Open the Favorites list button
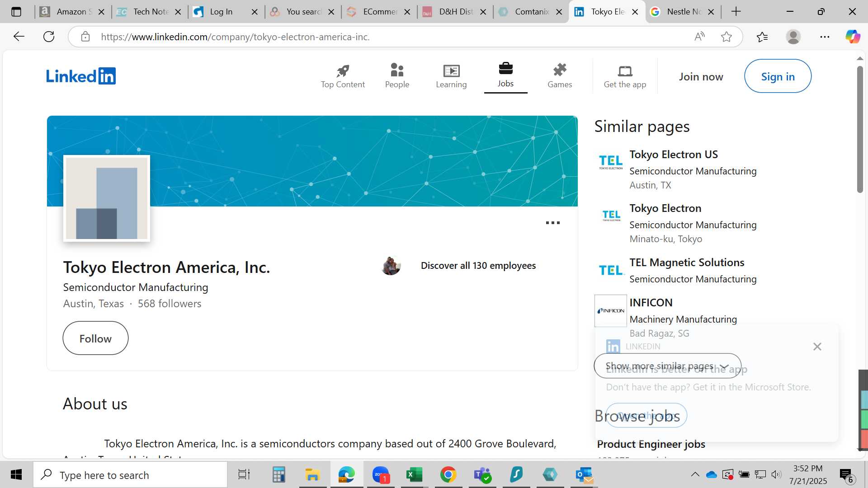 (x=762, y=37)
